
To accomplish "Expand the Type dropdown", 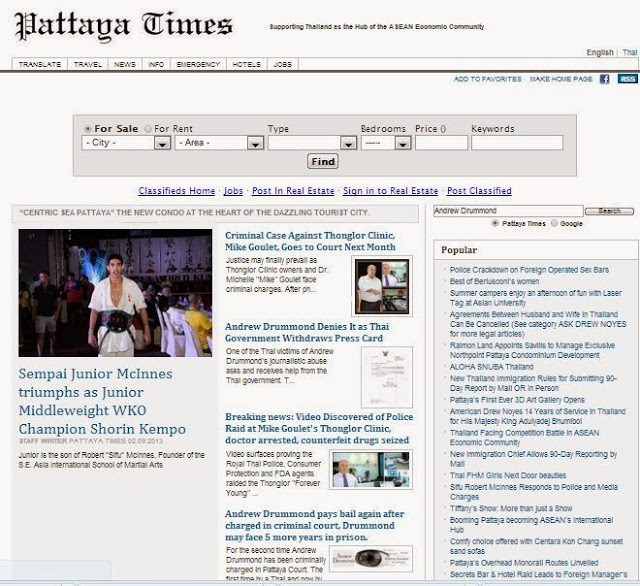I will 312,143.
